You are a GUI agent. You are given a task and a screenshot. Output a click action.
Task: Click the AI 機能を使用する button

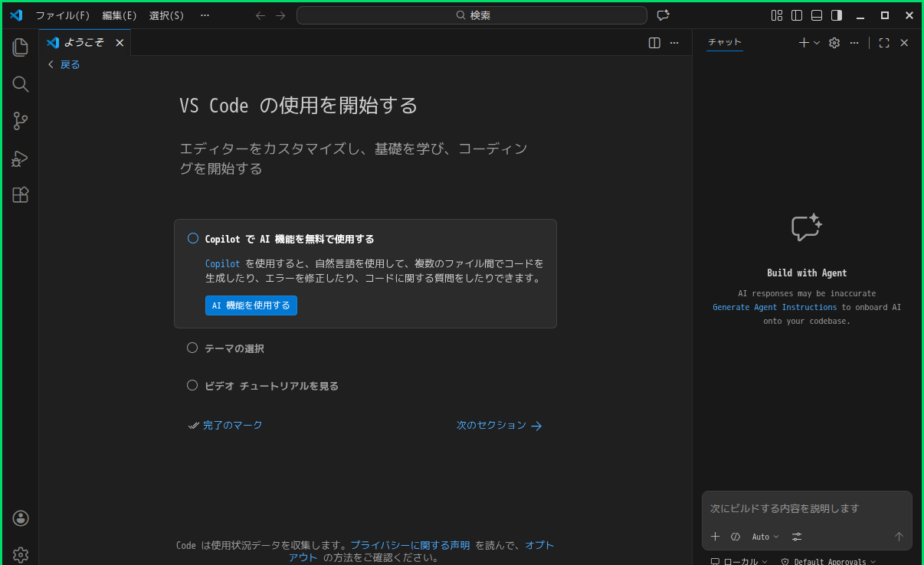251,305
